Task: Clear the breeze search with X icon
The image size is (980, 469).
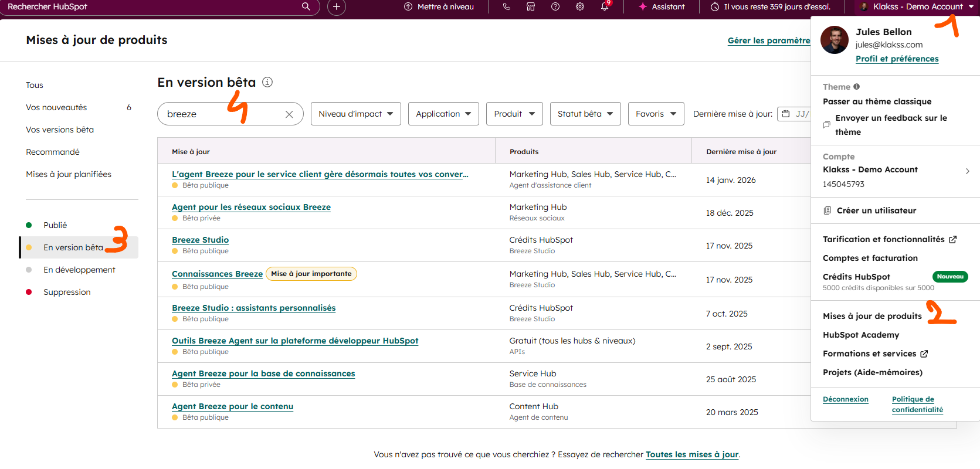Action: [x=289, y=114]
